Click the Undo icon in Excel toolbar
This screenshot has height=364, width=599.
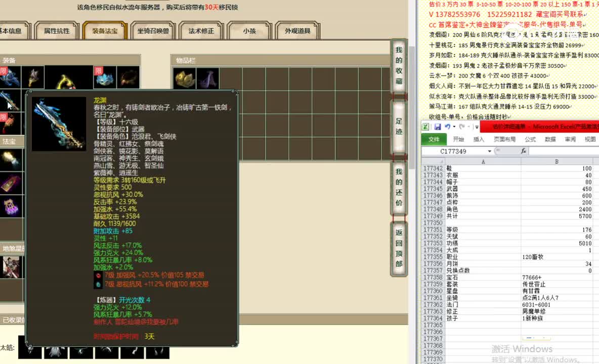click(x=447, y=127)
